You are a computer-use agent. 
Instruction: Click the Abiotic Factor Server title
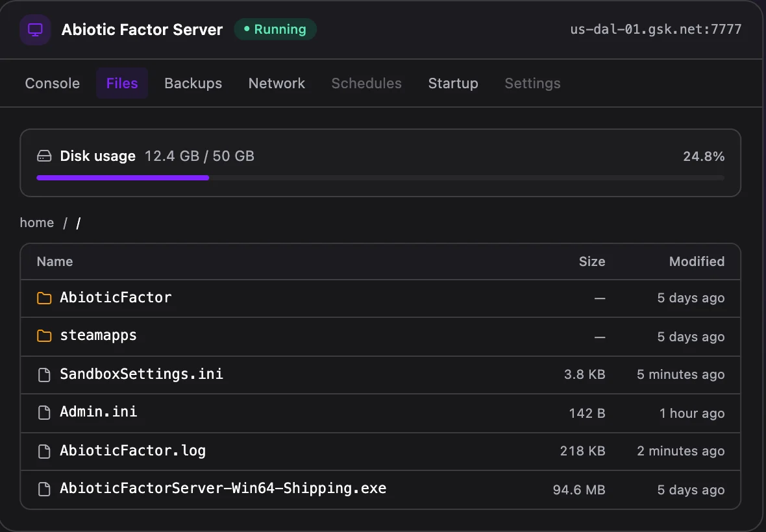coord(142,30)
